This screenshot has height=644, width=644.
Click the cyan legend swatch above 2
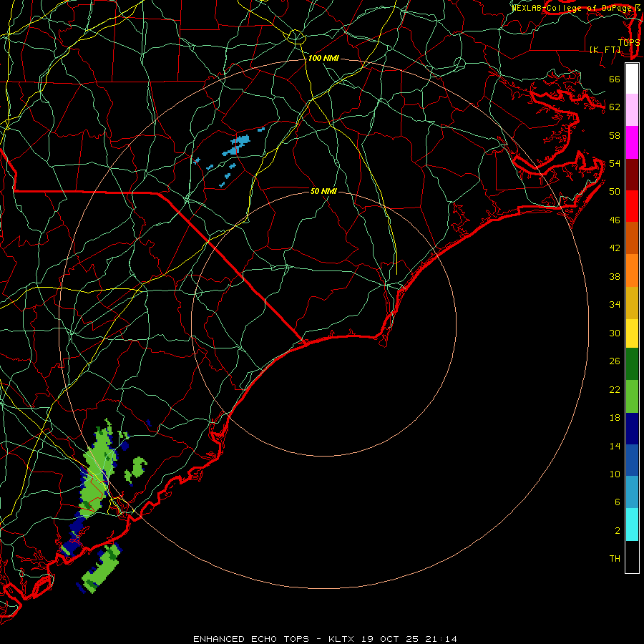632,525
